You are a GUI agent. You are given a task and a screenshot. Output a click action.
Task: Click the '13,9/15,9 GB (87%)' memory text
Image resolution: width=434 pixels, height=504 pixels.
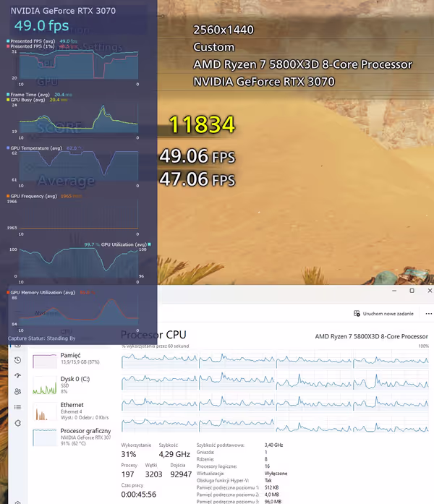click(80, 362)
